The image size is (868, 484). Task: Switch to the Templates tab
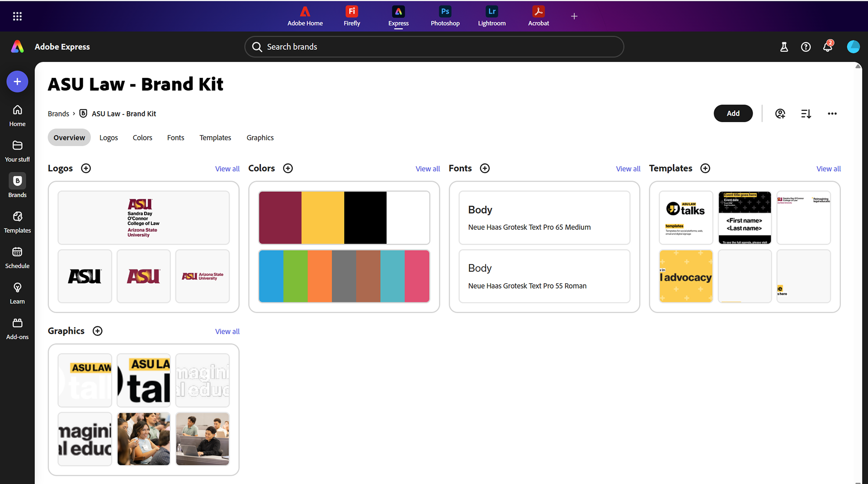[x=215, y=138]
